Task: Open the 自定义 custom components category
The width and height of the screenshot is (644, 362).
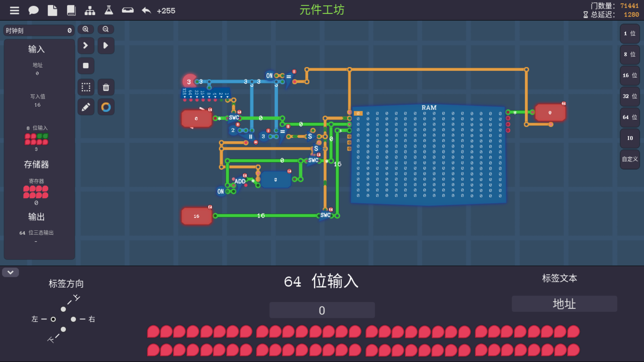Action: (x=630, y=159)
